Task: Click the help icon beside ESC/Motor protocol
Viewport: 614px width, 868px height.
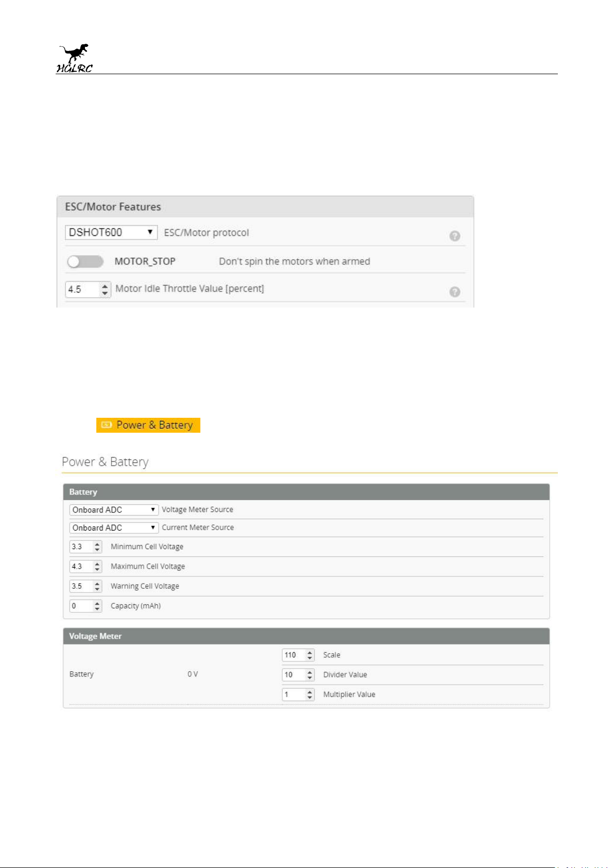Action: point(454,236)
